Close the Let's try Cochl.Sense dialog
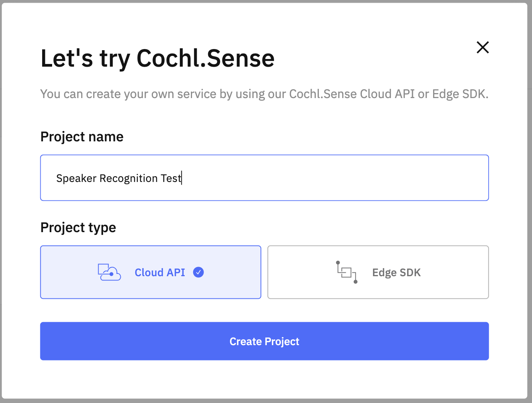Image resolution: width=532 pixels, height=403 pixels. tap(483, 48)
